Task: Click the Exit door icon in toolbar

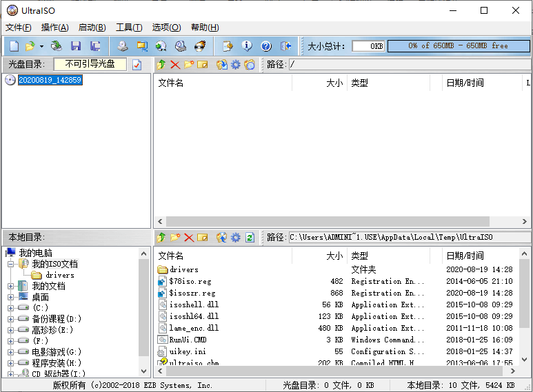Action: pyautogui.click(x=286, y=46)
